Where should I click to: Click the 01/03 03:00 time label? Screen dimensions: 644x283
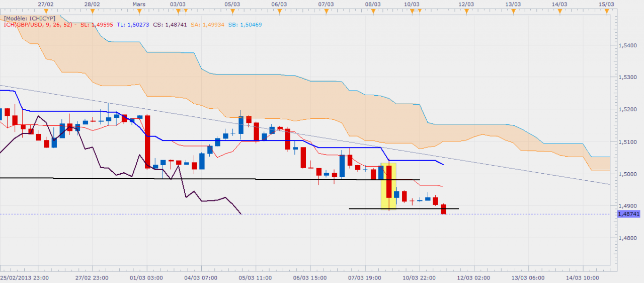(x=146, y=277)
